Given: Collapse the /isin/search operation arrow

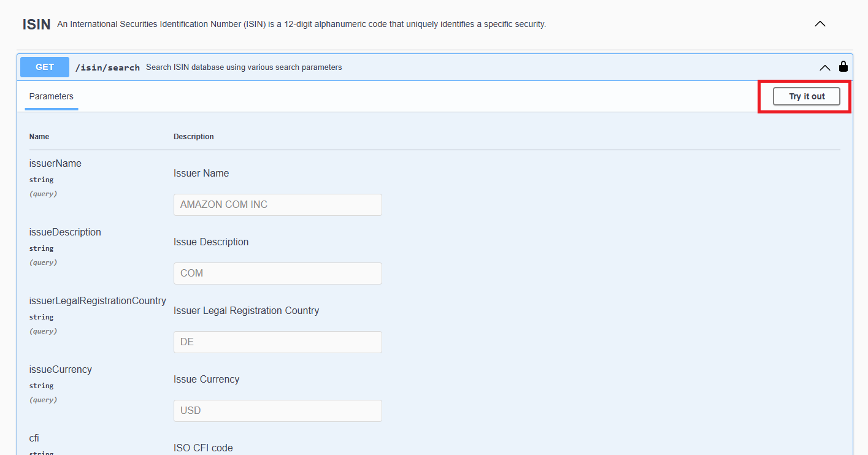Looking at the screenshot, I should coord(825,67).
